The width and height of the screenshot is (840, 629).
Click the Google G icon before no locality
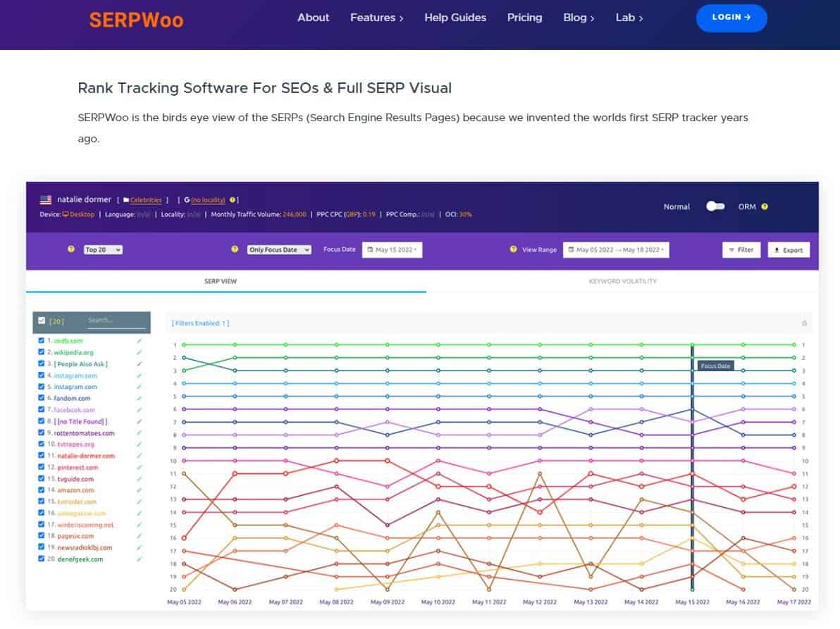coord(187,199)
